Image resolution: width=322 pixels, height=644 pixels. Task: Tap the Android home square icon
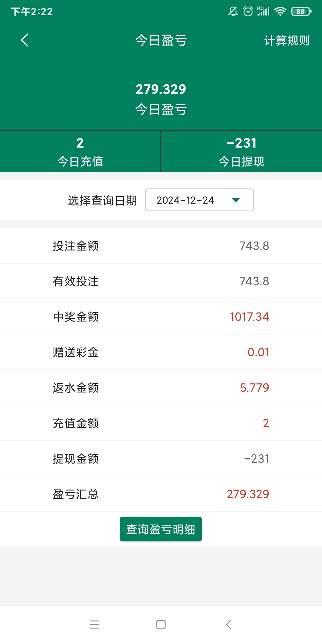[161, 624]
